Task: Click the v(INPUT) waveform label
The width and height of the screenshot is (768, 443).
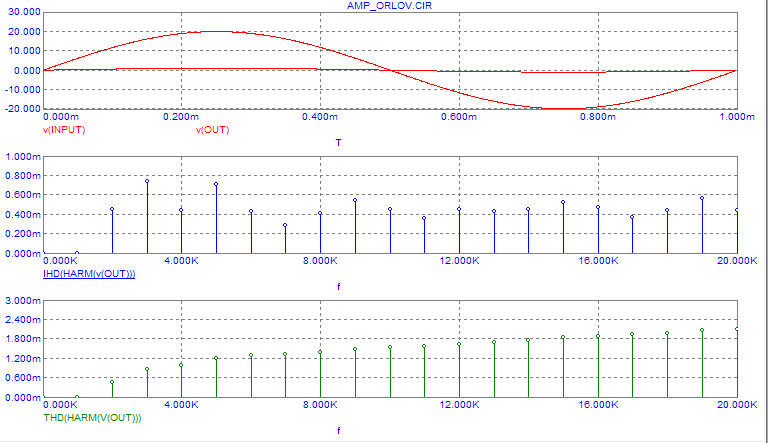Action: (64, 129)
